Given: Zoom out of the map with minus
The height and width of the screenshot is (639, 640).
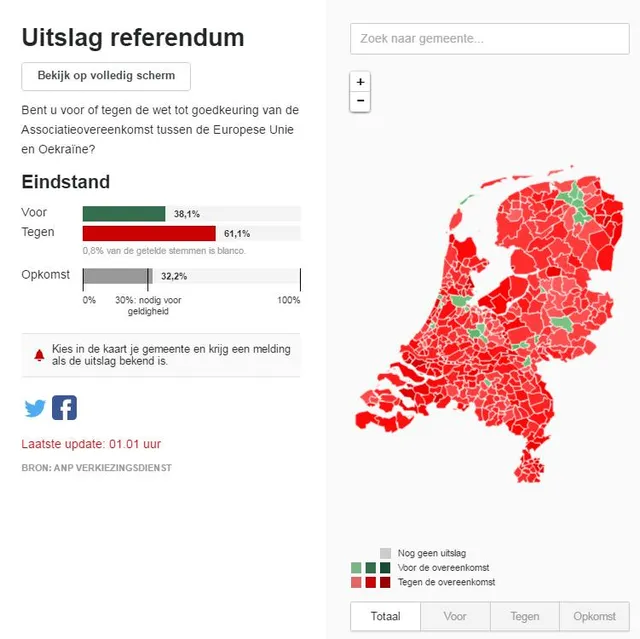Looking at the screenshot, I should (x=360, y=101).
